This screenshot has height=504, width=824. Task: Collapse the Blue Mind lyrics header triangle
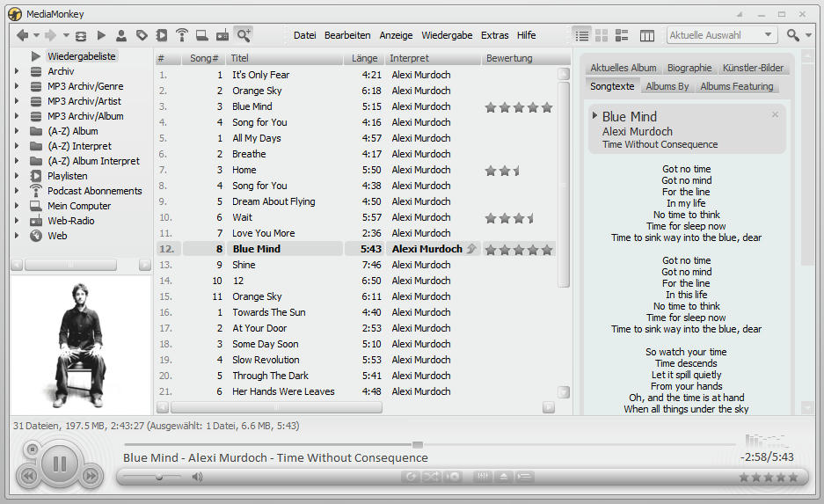tap(594, 115)
